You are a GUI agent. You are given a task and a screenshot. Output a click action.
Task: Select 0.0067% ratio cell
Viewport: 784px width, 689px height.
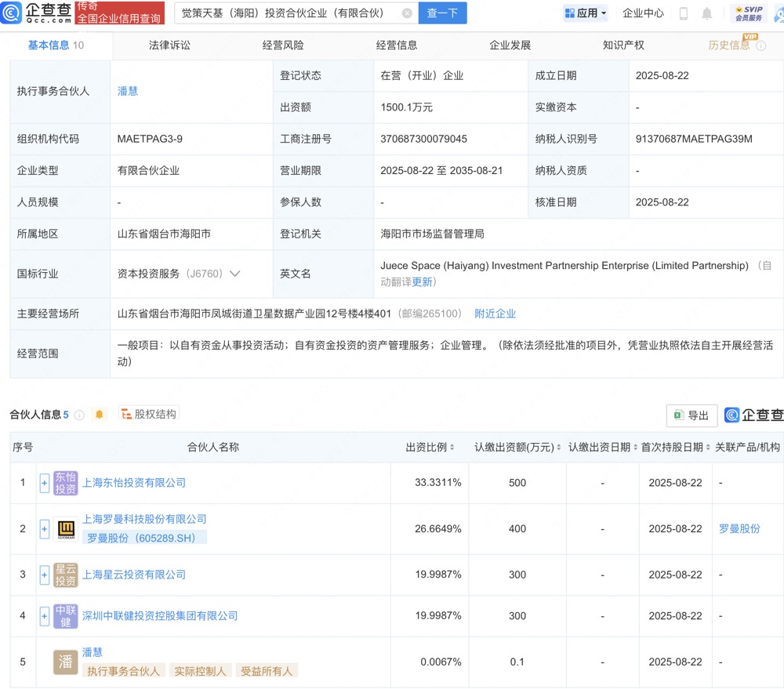pyautogui.click(x=441, y=662)
